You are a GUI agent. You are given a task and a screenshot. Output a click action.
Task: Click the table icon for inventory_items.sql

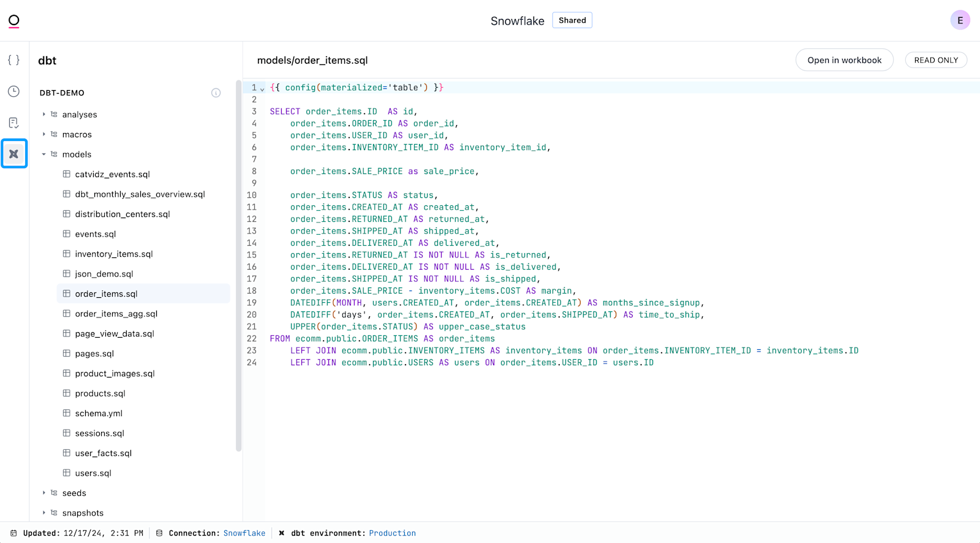coord(66,254)
